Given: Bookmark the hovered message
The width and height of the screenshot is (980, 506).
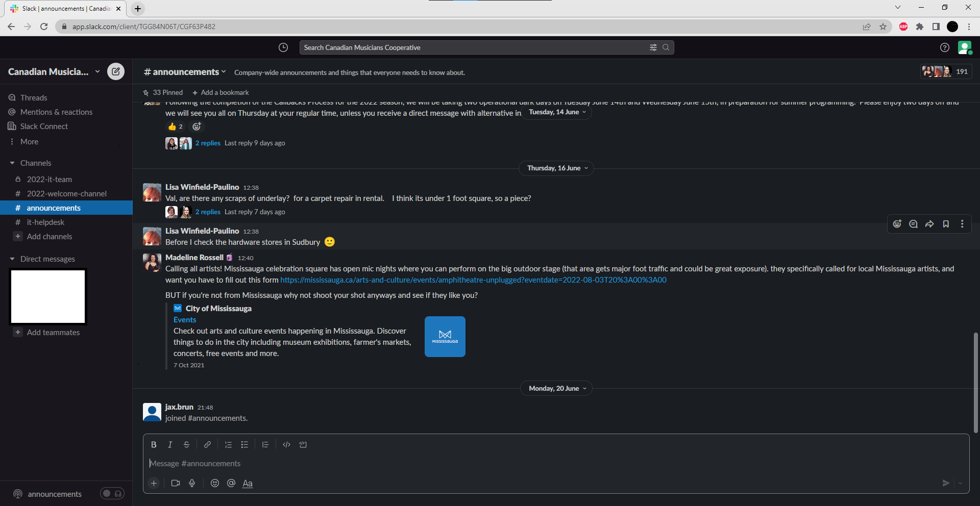Looking at the screenshot, I should click(x=946, y=224).
